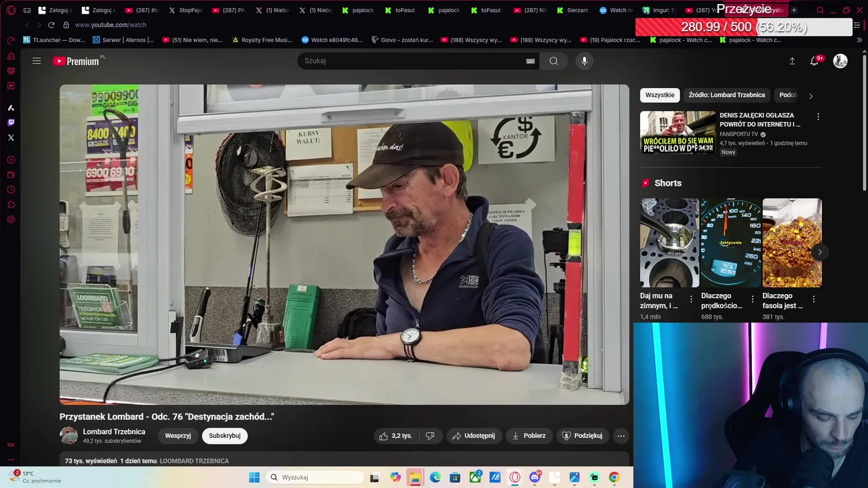868x488 pixels.
Task: Open the Windows Start button
Action: [x=254, y=477]
